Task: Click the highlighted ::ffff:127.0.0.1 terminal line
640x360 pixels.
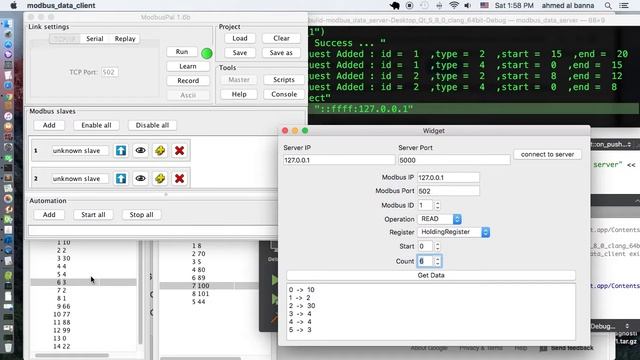Action: (x=473, y=109)
